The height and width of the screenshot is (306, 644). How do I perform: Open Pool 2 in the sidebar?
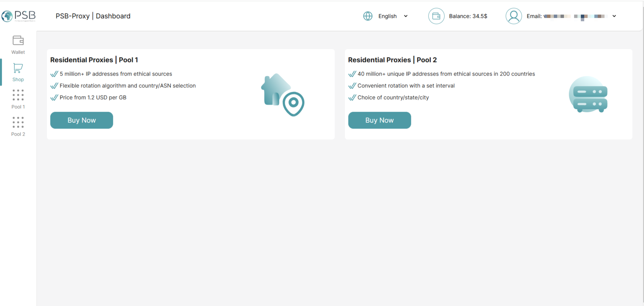[x=18, y=127]
